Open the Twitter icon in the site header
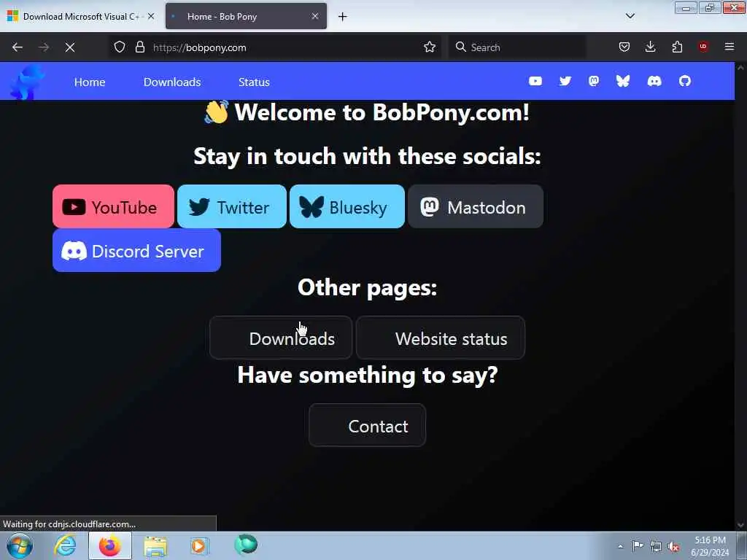The height and width of the screenshot is (560, 747). tap(565, 81)
